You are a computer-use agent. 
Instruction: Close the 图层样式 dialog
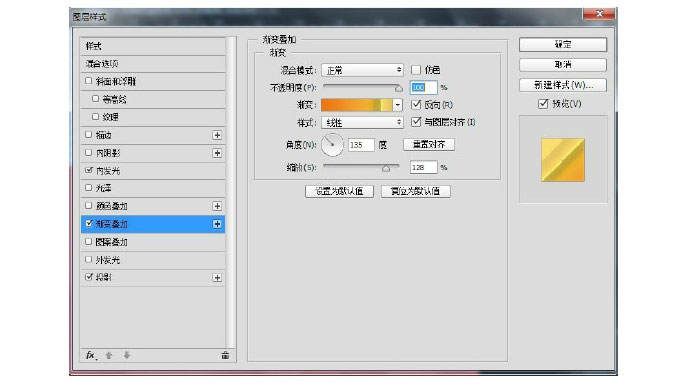point(599,14)
